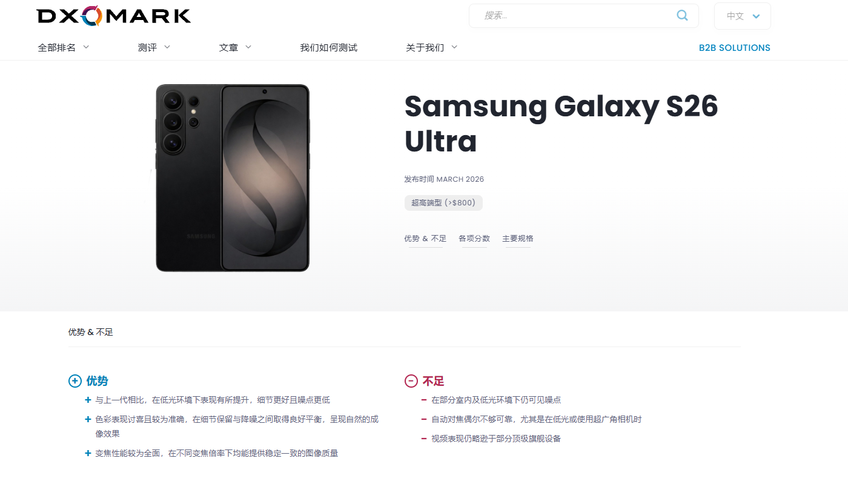Image resolution: width=848 pixels, height=504 pixels.
Task: Open the 文章 navigation menu
Action: coord(235,47)
